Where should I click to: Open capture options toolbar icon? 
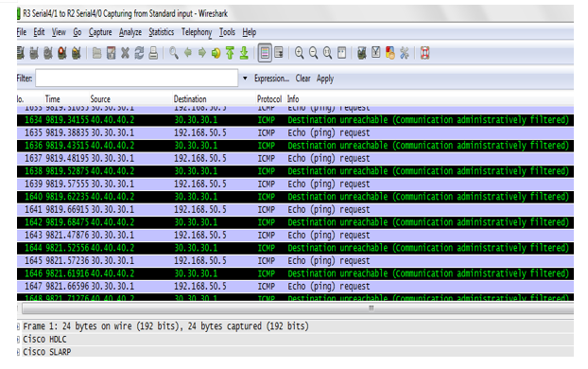point(34,53)
